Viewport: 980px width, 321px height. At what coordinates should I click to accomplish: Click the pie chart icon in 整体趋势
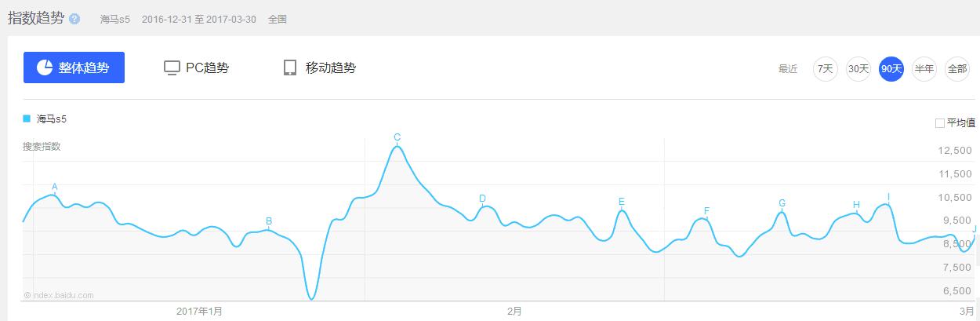tap(45, 67)
